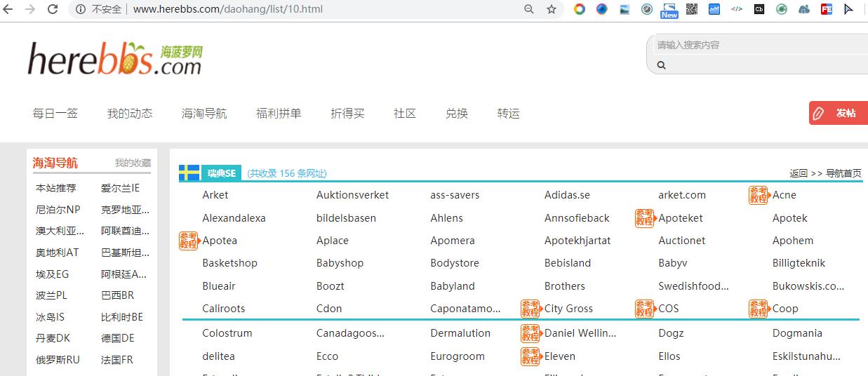The height and width of the screenshot is (376, 868).
Task: Click the site security info icon
Action: [x=81, y=9]
